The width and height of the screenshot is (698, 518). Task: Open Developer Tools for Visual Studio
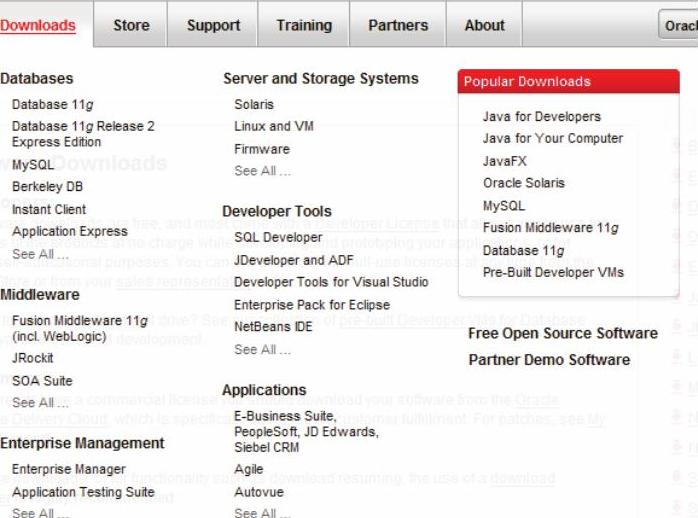point(331,282)
